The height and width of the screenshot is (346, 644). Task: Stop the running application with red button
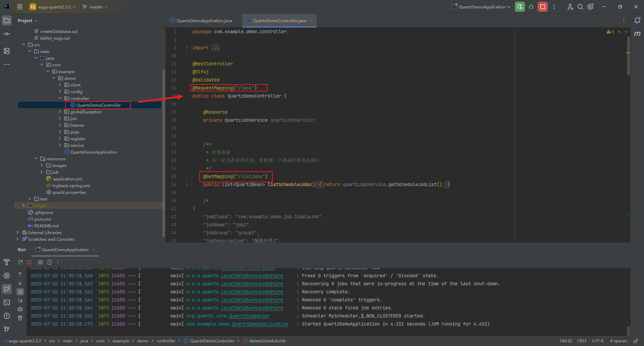point(542,7)
